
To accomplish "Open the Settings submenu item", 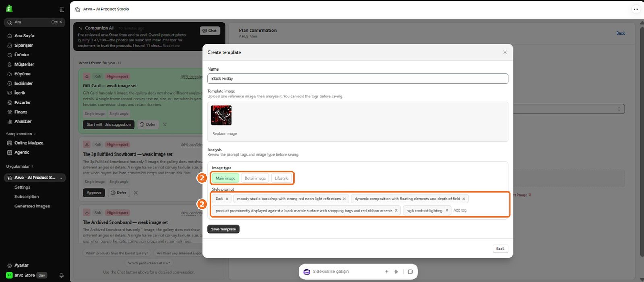I will 23,187.
